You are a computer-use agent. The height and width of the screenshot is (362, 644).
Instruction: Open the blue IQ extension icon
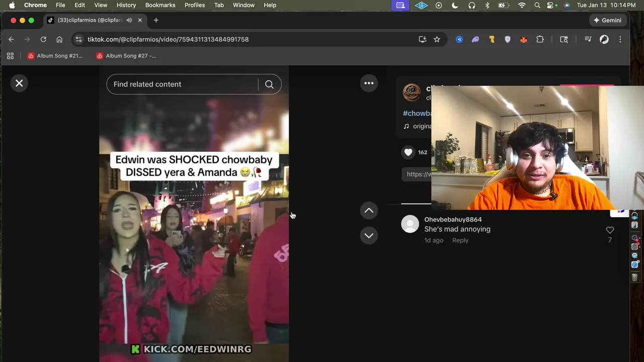[459, 39]
